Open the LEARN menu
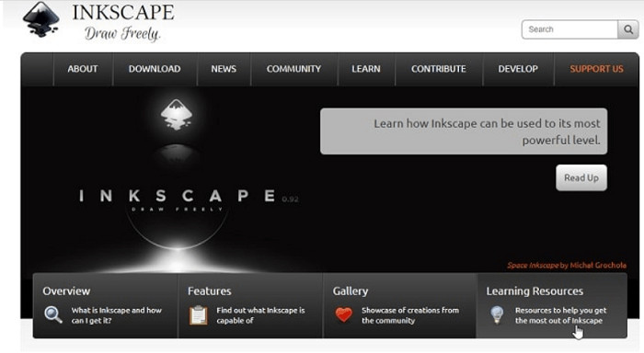The height and width of the screenshot is (353, 644). coord(365,69)
